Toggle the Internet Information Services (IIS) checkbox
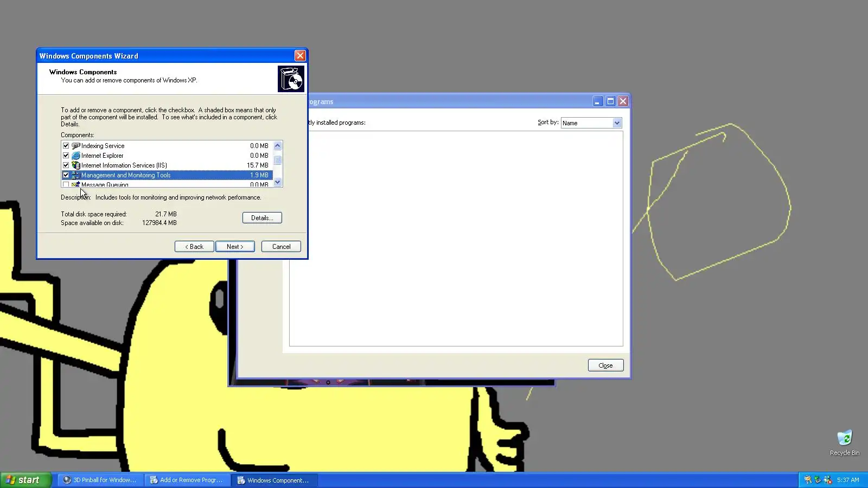Image resolution: width=868 pixels, height=488 pixels. pos(66,165)
